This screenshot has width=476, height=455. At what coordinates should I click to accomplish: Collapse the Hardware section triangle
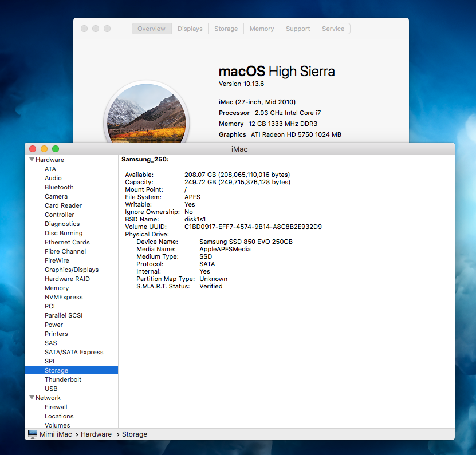click(x=32, y=160)
